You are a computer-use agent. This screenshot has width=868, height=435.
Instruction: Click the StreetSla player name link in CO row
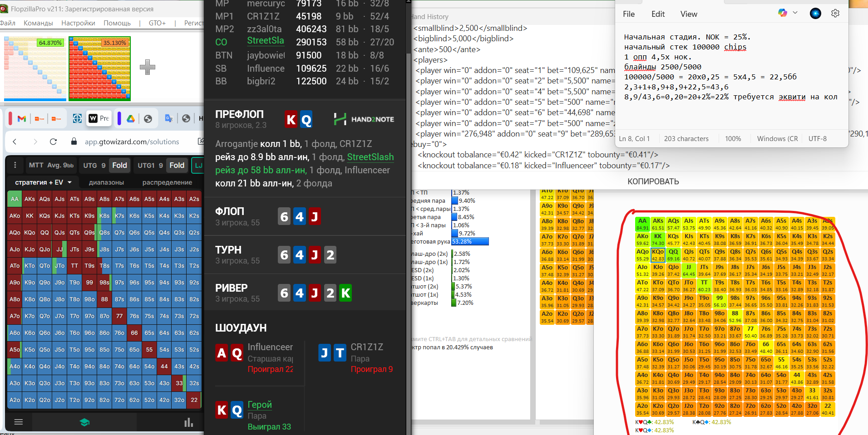[x=266, y=41]
